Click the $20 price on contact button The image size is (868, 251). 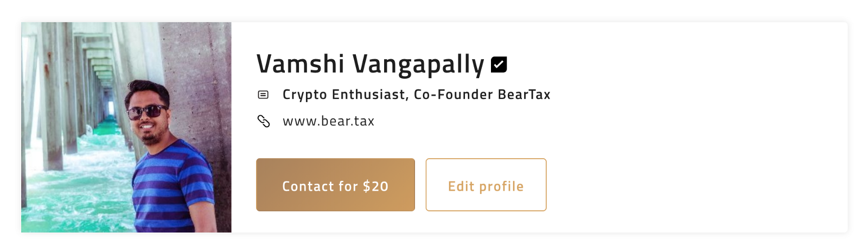pyautogui.click(x=375, y=186)
